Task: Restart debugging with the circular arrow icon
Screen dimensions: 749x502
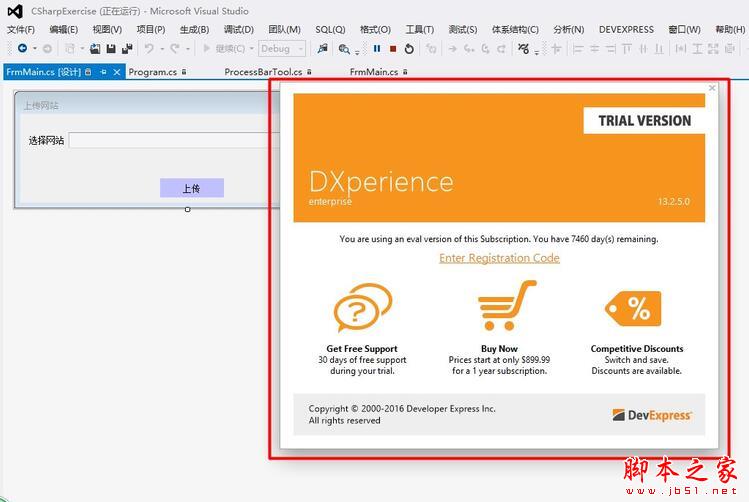Action: pyautogui.click(x=409, y=49)
